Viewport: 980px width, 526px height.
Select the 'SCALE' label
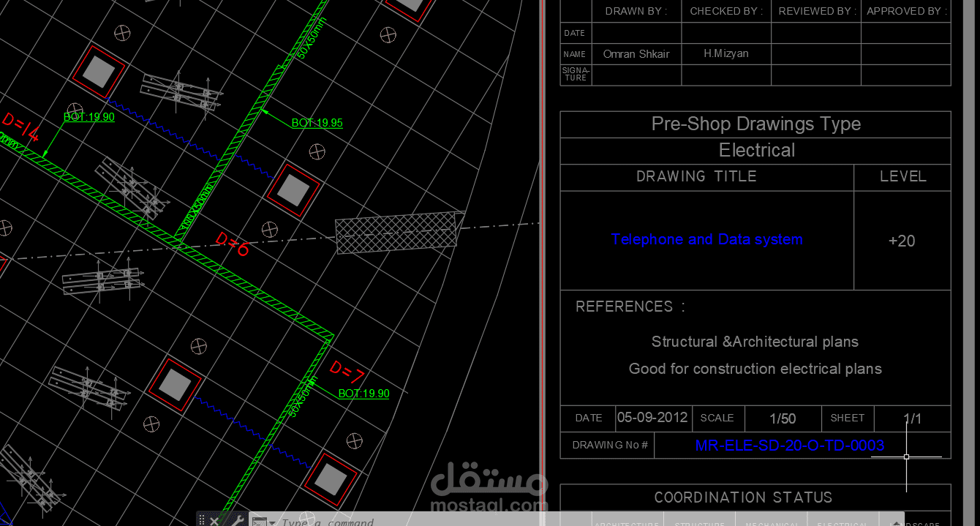coord(717,418)
